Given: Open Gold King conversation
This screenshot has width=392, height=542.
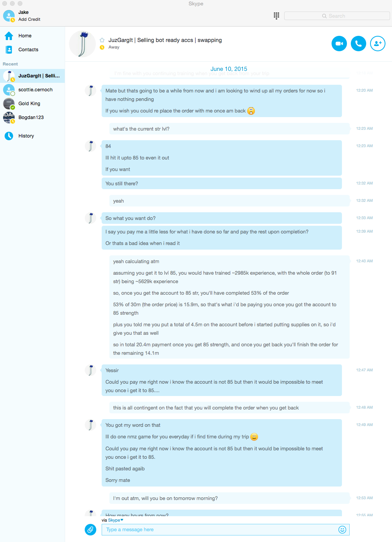Looking at the screenshot, I should coord(32,104).
